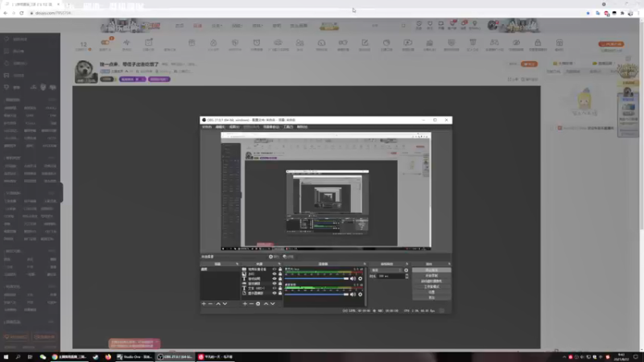Click speedometer gauge icon in Douyu toolbar

pos(321,43)
